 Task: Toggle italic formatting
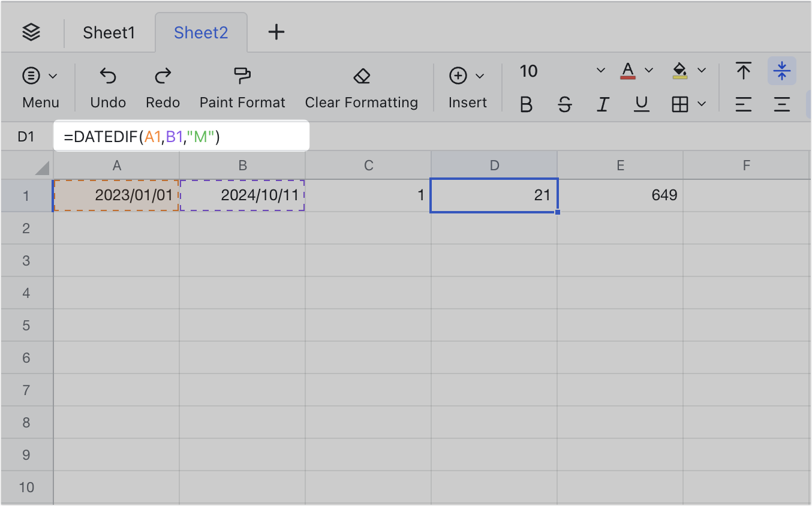click(x=603, y=105)
